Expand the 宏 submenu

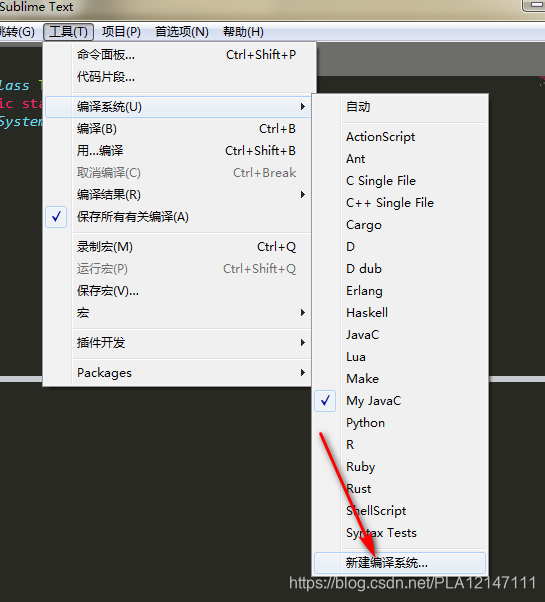point(178,313)
